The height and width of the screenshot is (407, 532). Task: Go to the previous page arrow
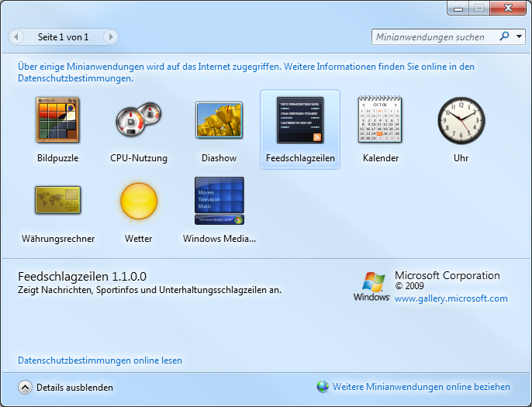click(16, 36)
